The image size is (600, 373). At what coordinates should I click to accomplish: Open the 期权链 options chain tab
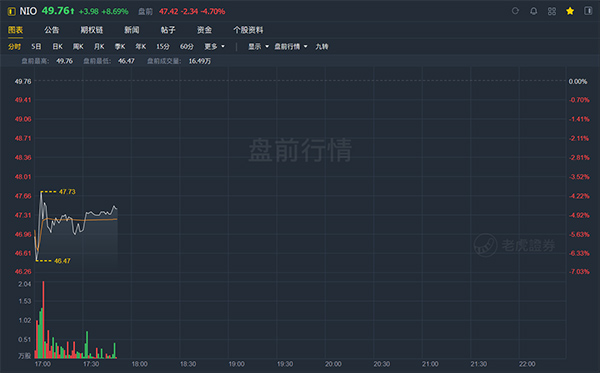91,30
